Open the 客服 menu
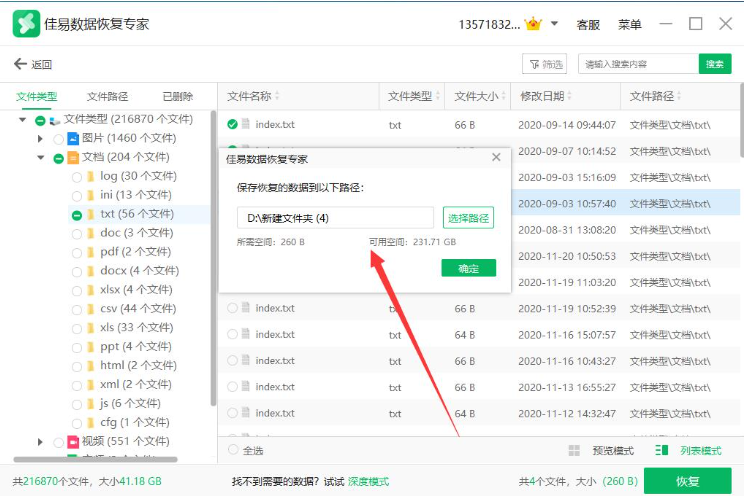The image size is (749, 504). pyautogui.click(x=588, y=24)
